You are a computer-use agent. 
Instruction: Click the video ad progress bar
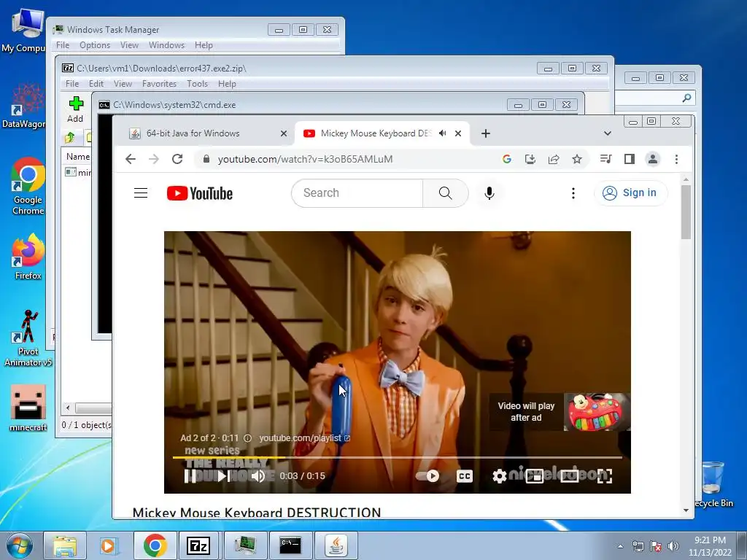click(x=398, y=458)
